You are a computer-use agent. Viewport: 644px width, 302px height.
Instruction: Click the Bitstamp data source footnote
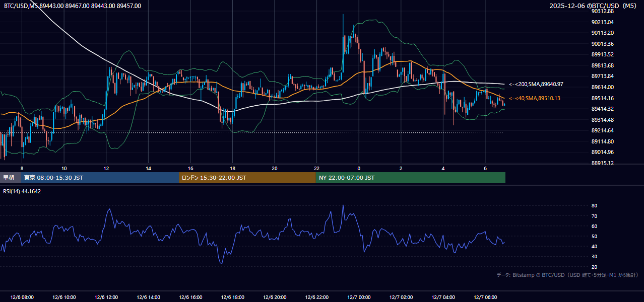pos(567,275)
